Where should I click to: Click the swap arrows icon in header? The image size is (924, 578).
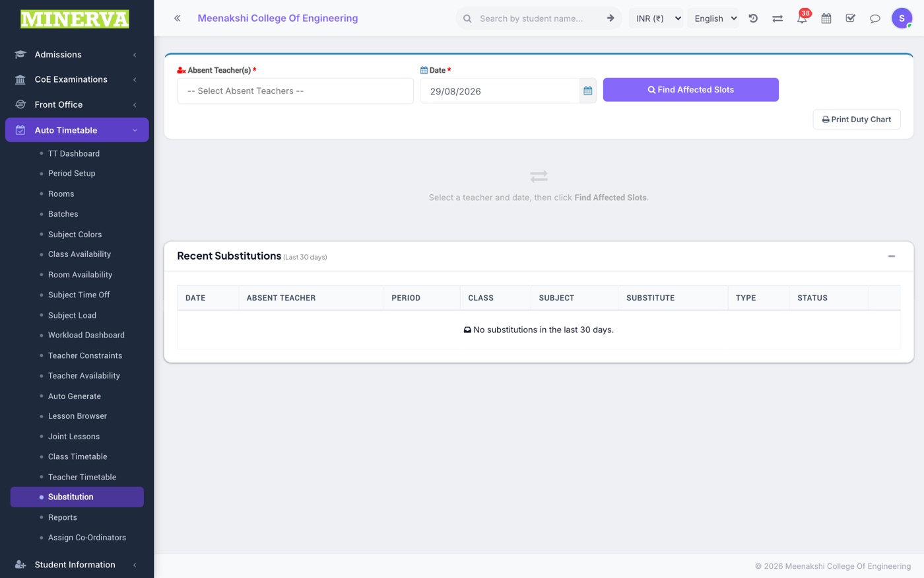(777, 18)
